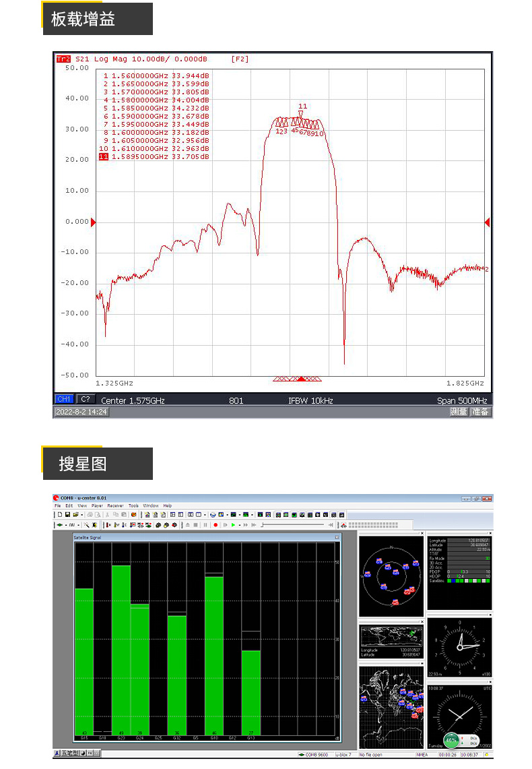The height and width of the screenshot is (769, 532).
Task: Click the New file icon in u-center toolbar
Action: pyautogui.click(x=59, y=514)
